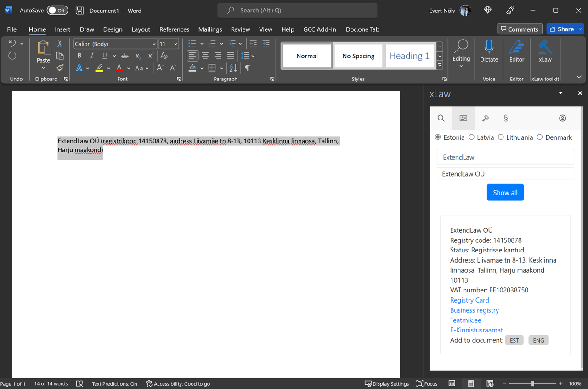The image size is (588, 389).
Task: Expand Styles gallery more arrow
Action: (440, 66)
